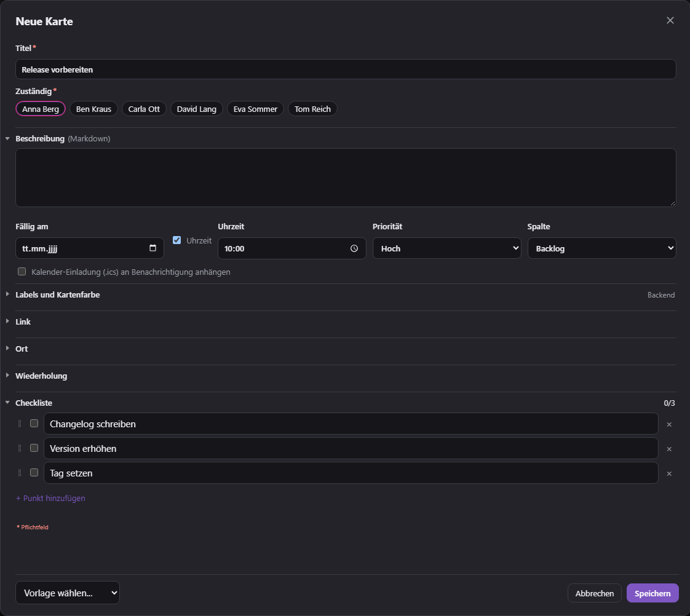Open the Priorität dropdown
690x616 pixels.
click(x=447, y=248)
